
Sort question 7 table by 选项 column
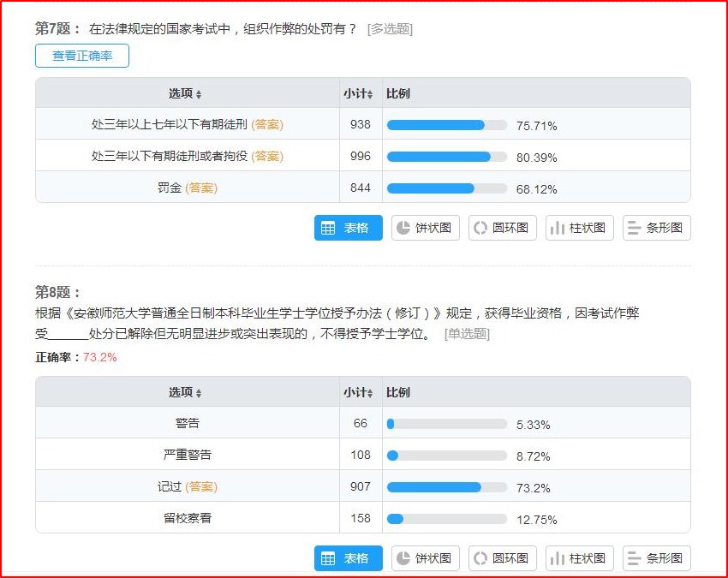tap(186, 93)
